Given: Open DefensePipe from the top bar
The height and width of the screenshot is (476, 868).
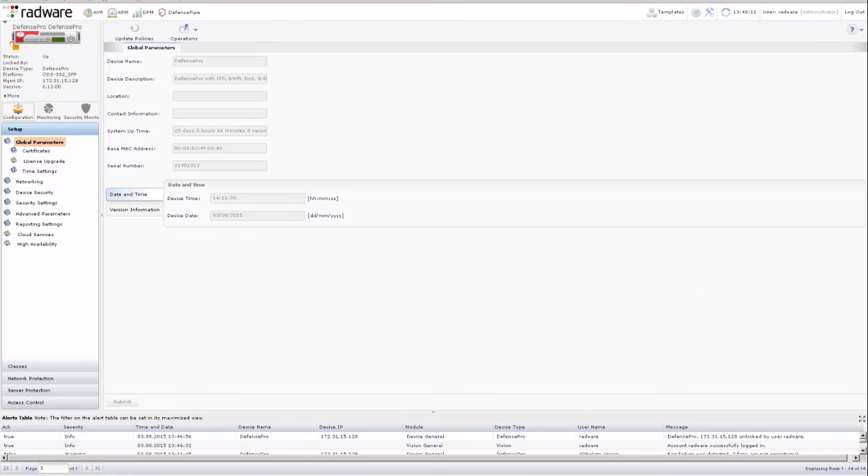Looking at the screenshot, I should pos(179,12).
